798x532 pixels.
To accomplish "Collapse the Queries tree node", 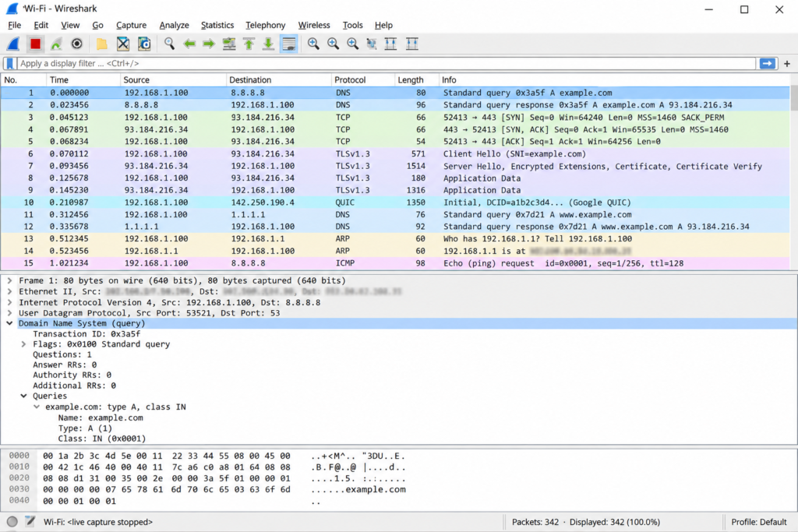I will (23, 396).
